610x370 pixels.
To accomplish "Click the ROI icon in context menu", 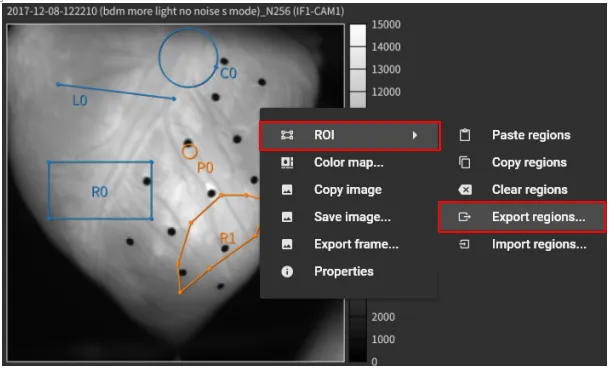I will [x=287, y=135].
